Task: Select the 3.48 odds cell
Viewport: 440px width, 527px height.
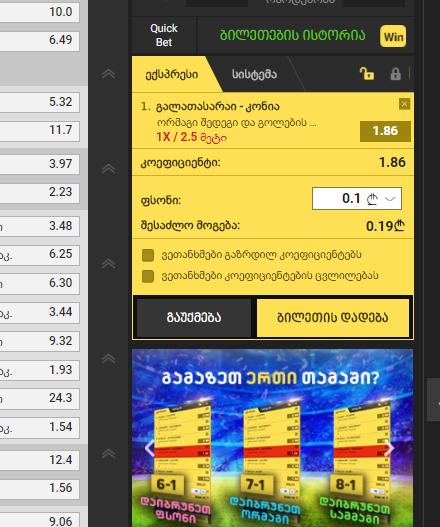Action: tap(40, 226)
